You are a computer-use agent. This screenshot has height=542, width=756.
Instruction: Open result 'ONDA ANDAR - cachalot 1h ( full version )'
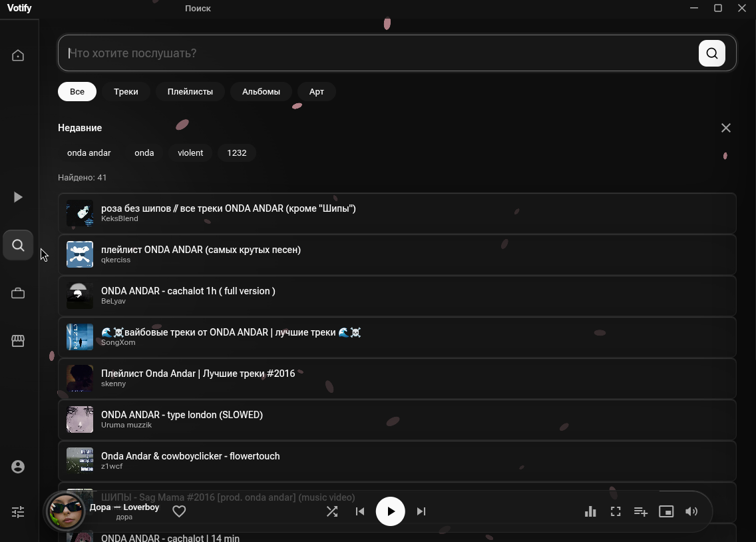tap(397, 296)
